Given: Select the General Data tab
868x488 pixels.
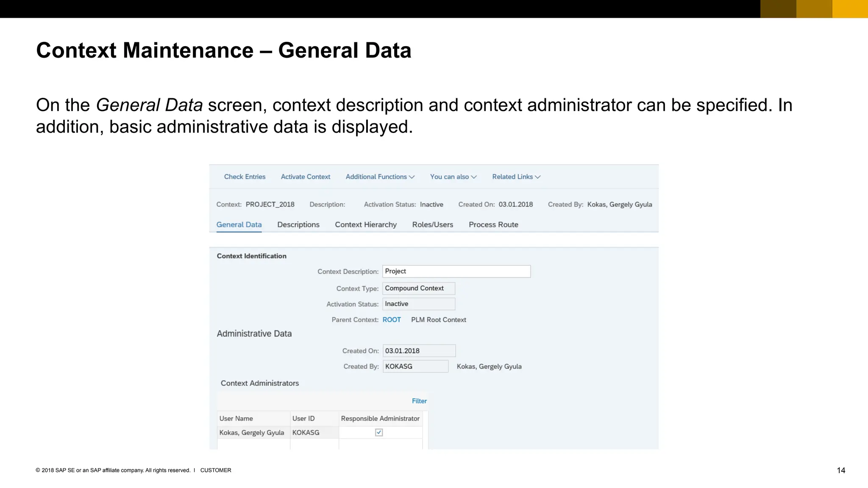Looking at the screenshot, I should tap(239, 225).
